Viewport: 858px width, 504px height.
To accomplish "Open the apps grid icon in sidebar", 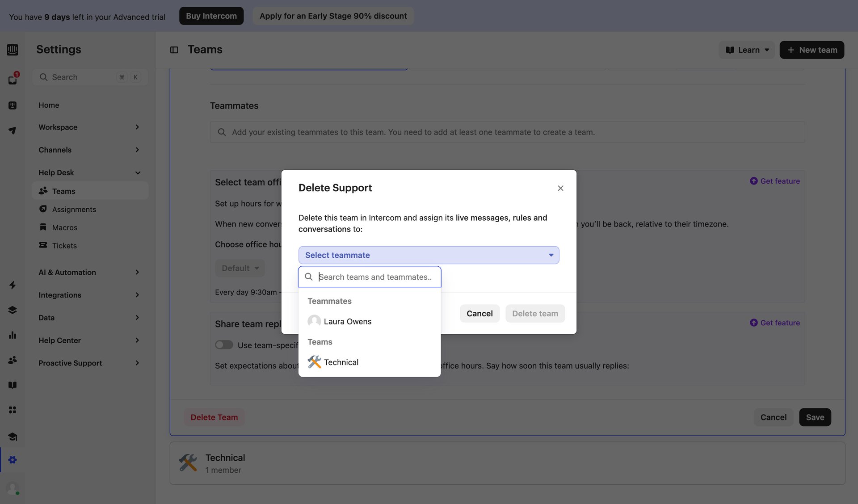I will point(12,410).
